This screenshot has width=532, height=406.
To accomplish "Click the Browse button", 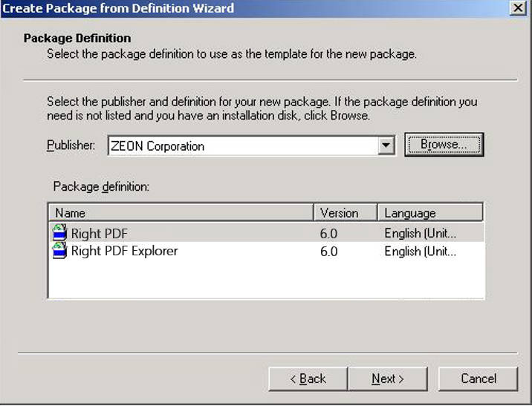I will pos(444,145).
